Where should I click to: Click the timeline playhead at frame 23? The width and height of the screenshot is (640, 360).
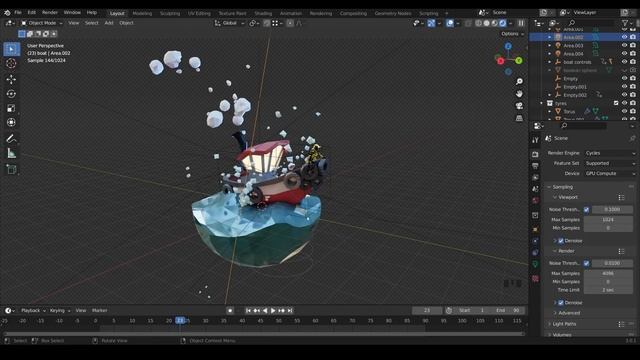tap(180, 321)
